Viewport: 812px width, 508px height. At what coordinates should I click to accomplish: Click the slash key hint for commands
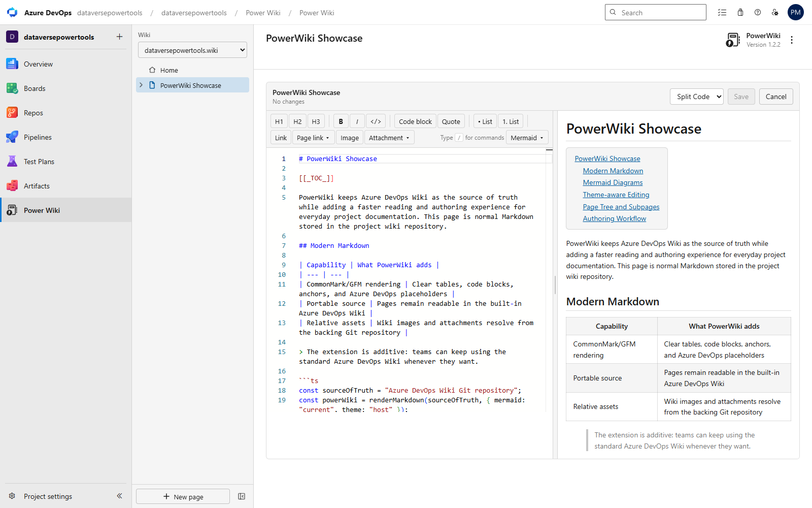coord(459,138)
